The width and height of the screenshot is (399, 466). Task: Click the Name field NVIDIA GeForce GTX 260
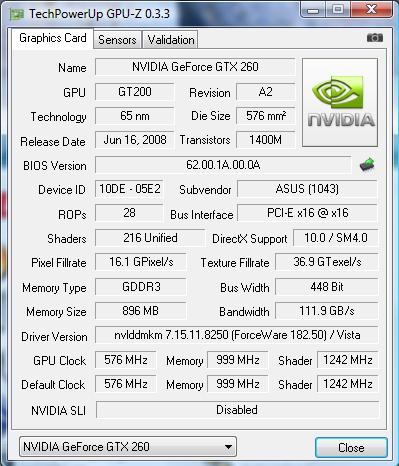tap(195, 67)
